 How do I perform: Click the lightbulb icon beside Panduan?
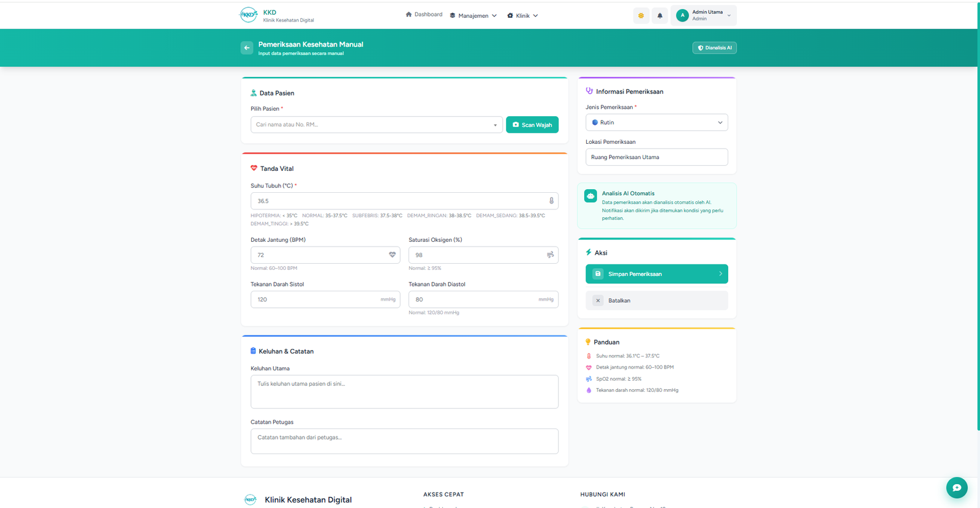coord(588,342)
